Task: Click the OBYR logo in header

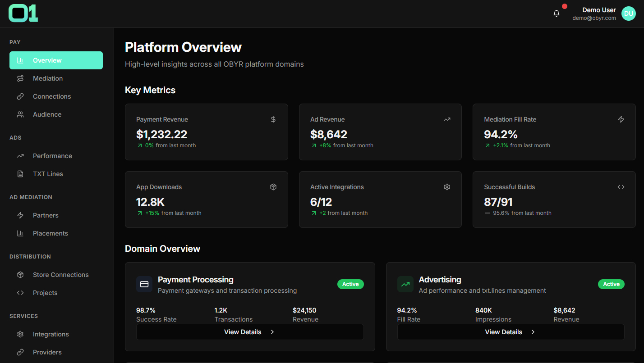Action: click(23, 14)
